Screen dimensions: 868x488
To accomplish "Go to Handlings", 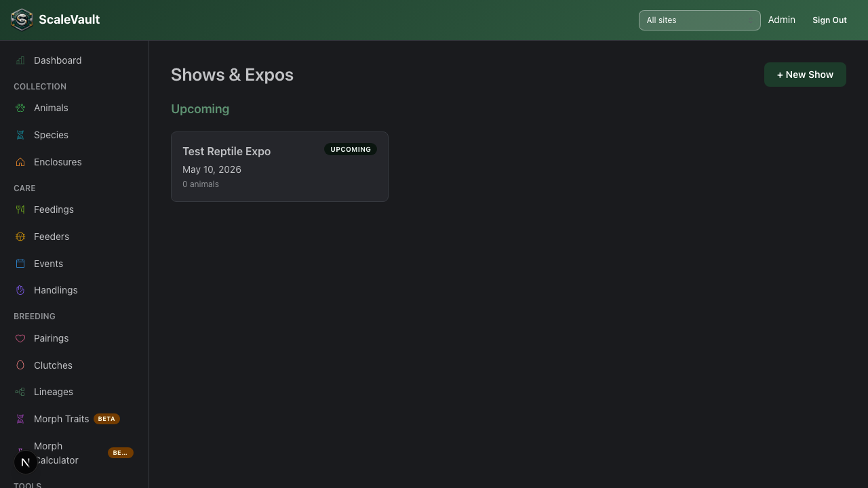I will (x=74, y=290).
